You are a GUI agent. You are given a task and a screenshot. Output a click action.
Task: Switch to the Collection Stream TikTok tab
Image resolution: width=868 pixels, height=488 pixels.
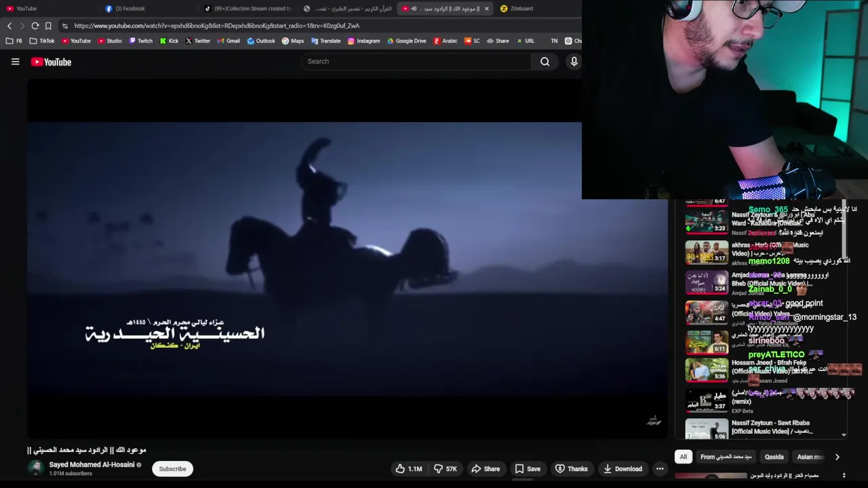click(x=248, y=9)
